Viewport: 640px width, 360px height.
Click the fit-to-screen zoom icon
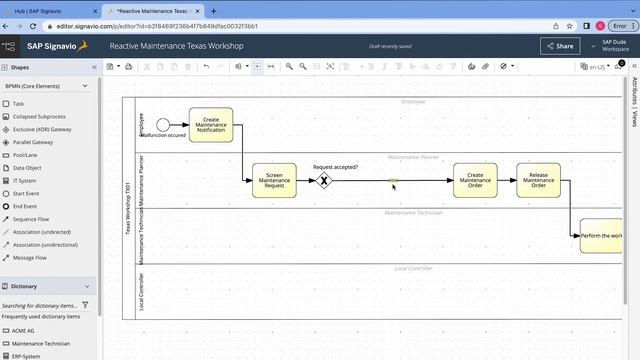point(330,67)
